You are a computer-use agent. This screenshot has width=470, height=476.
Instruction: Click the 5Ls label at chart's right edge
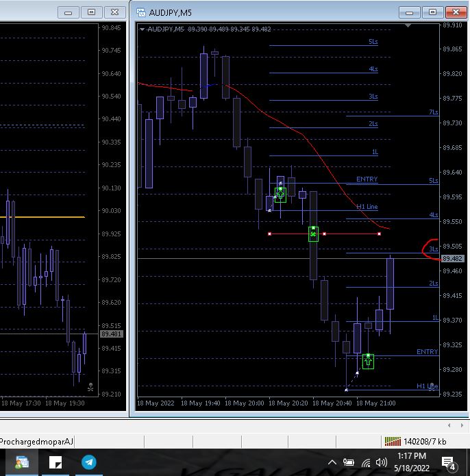tap(433, 181)
